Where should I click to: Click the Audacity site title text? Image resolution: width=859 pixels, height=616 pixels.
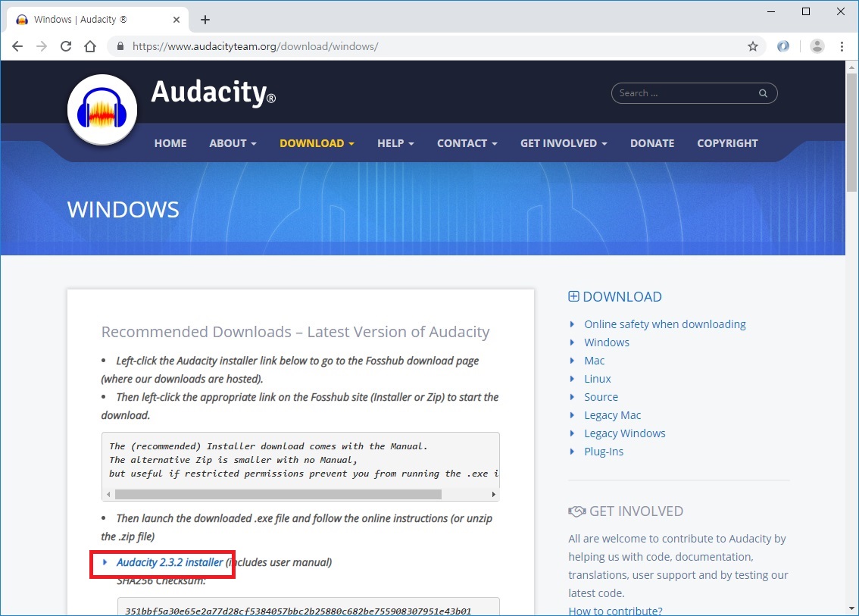213,92
